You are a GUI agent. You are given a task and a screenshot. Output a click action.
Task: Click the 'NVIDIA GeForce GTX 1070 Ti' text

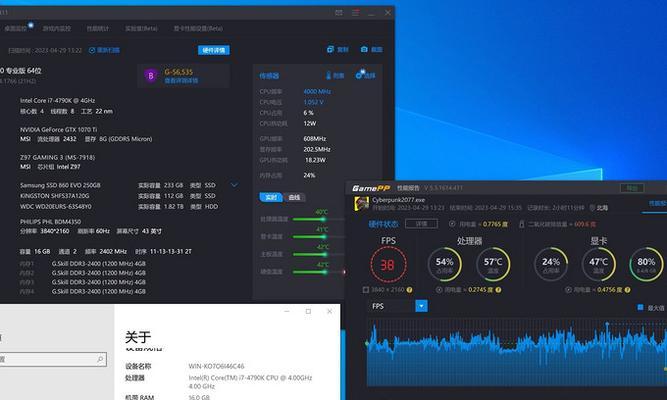coord(59,129)
